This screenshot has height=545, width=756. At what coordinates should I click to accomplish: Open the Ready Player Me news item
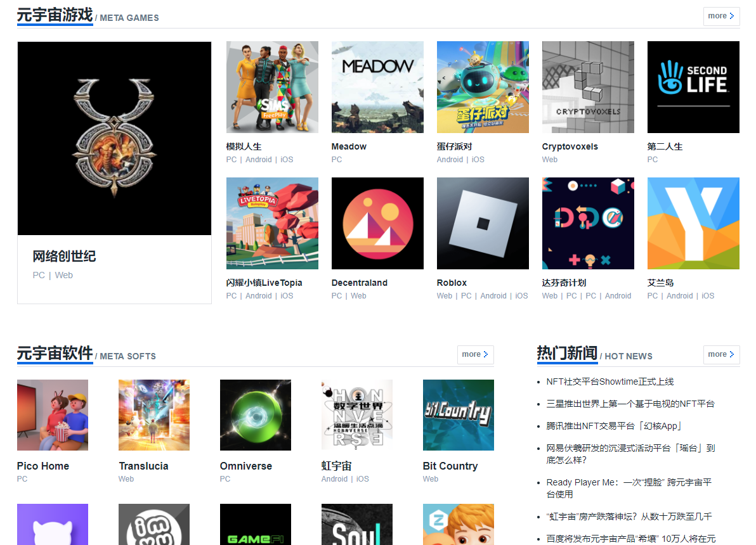coord(629,488)
